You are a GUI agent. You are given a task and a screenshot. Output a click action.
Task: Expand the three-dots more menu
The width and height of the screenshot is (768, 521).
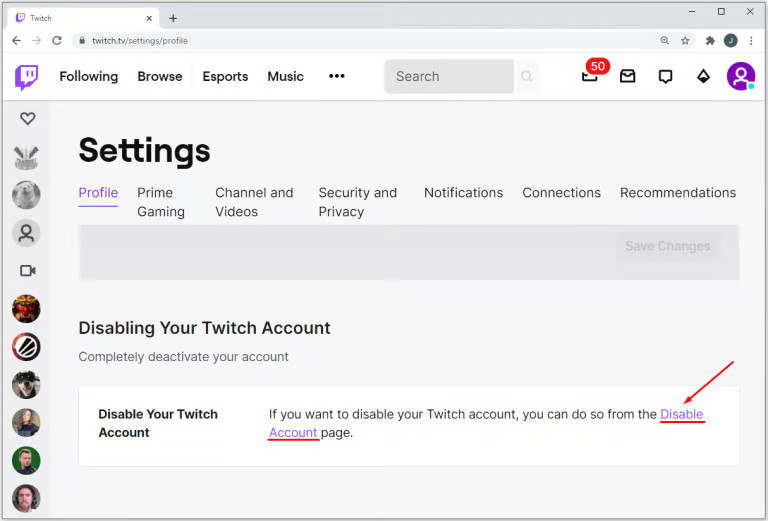[x=336, y=76]
